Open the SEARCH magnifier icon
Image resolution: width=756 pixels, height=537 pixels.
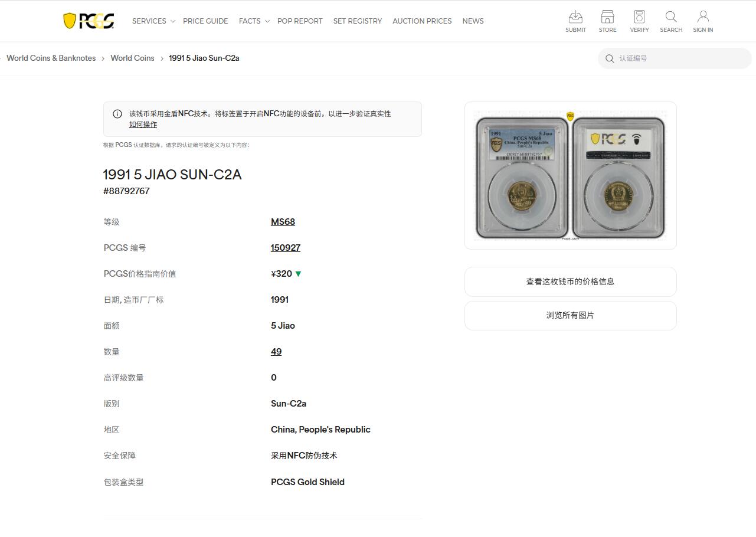[x=670, y=17]
